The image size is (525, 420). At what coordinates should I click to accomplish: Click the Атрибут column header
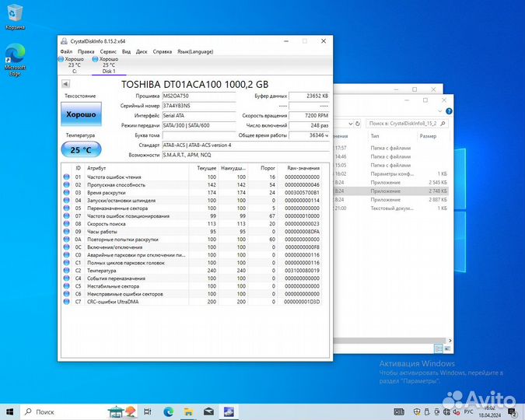(x=96, y=168)
